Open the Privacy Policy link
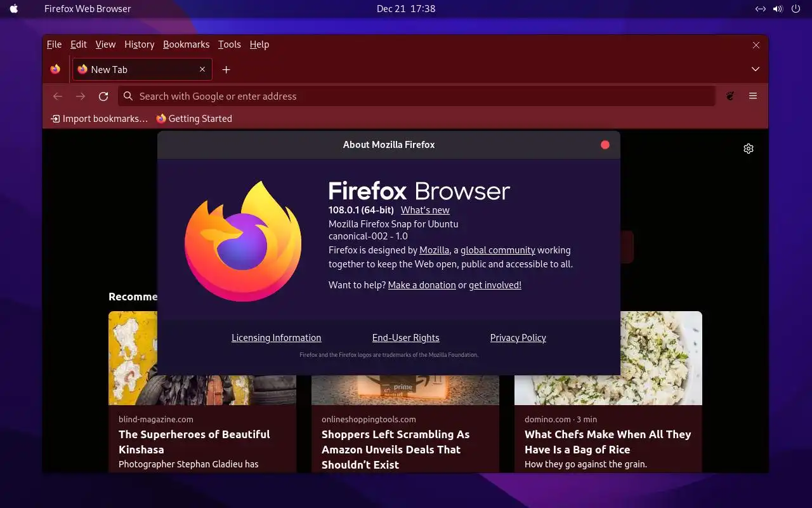This screenshot has width=812, height=508. click(x=518, y=338)
